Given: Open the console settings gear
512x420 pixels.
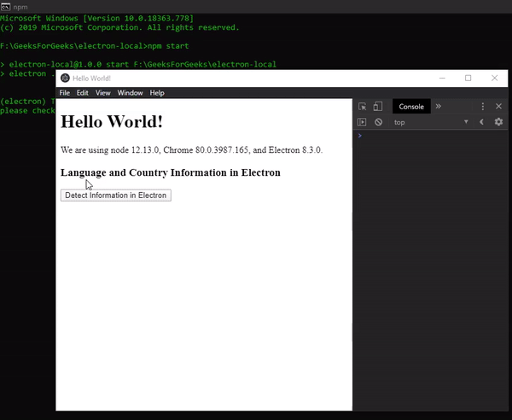Looking at the screenshot, I should (x=498, y=122).
